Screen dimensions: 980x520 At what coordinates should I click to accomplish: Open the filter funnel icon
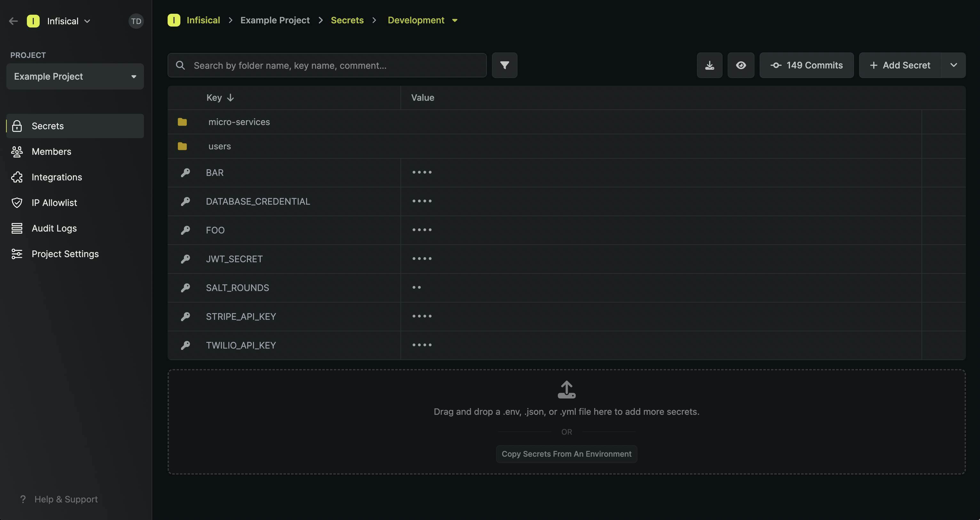pyautogui.click(x=504, y=66)
